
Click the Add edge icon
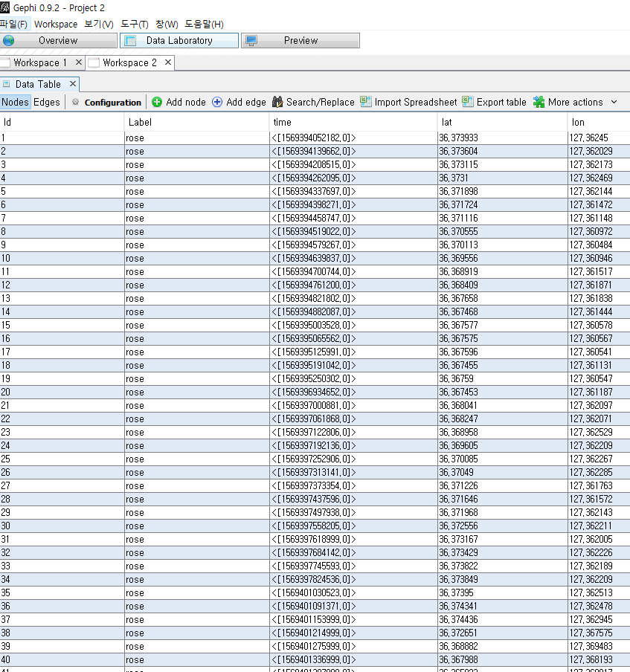[217, 102]
